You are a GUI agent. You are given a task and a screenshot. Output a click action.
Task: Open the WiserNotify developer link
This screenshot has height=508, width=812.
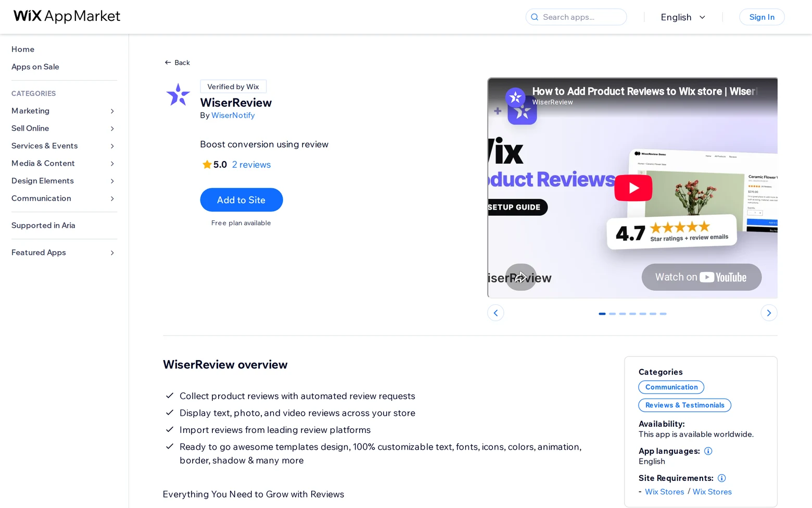233,116
